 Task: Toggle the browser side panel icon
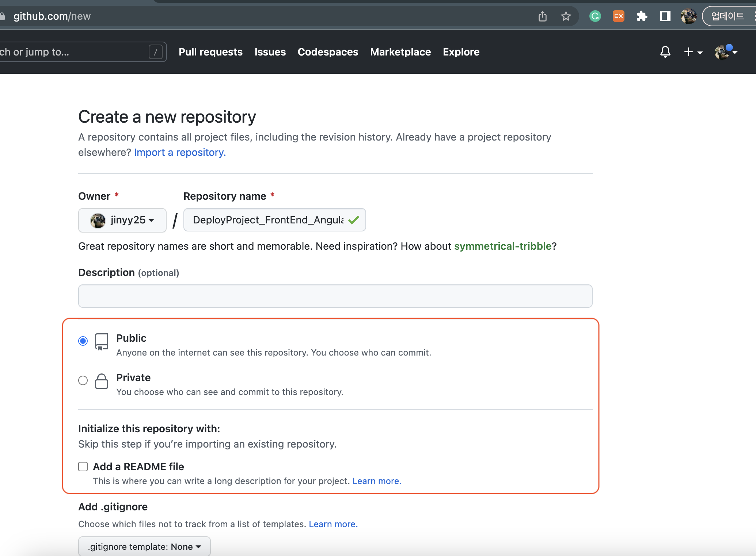665,16
